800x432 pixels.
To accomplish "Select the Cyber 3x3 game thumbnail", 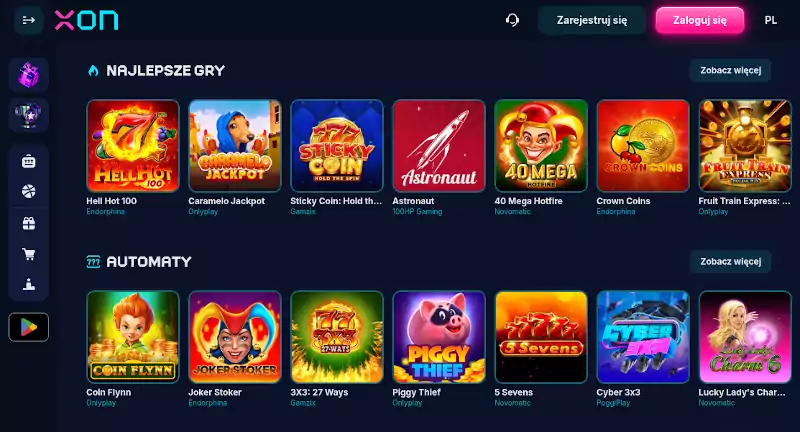I will [643, 337].
